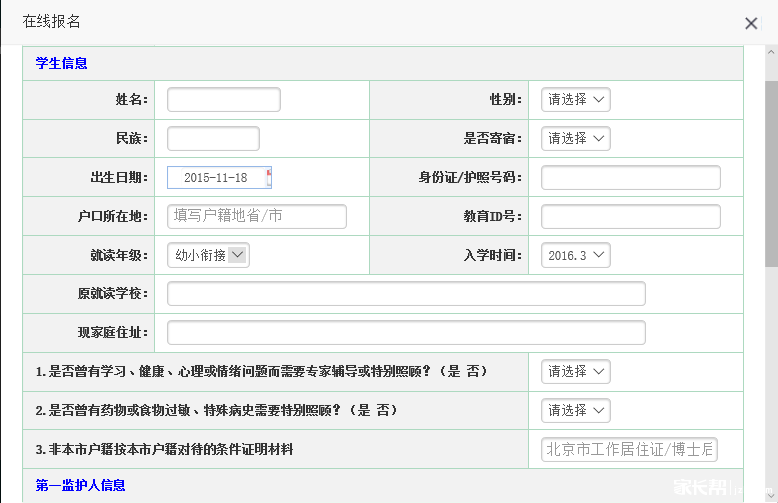Click the 原就读学校 text field
Image resolution: width=778 pixels, height=503 pixels.
coord(406,294)
